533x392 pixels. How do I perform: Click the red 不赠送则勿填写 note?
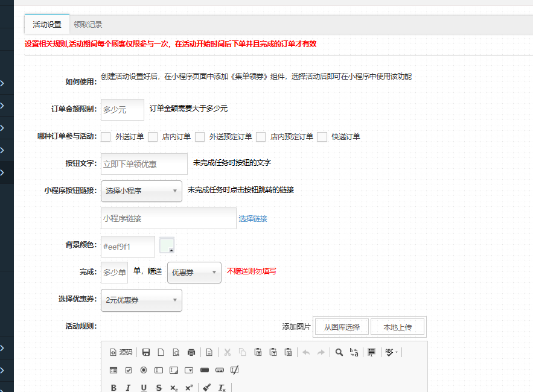pyautogui.click(x=252, y=271)
